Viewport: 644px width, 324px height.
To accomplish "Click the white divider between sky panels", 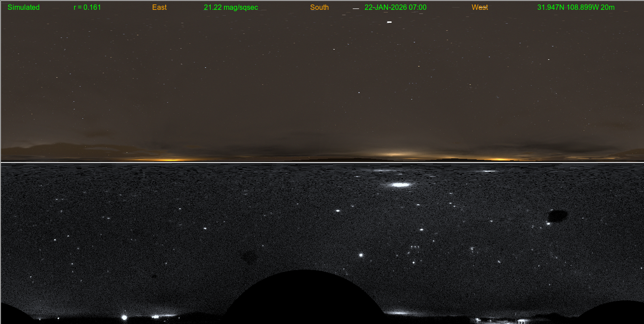I will click(x=322, y=162).
